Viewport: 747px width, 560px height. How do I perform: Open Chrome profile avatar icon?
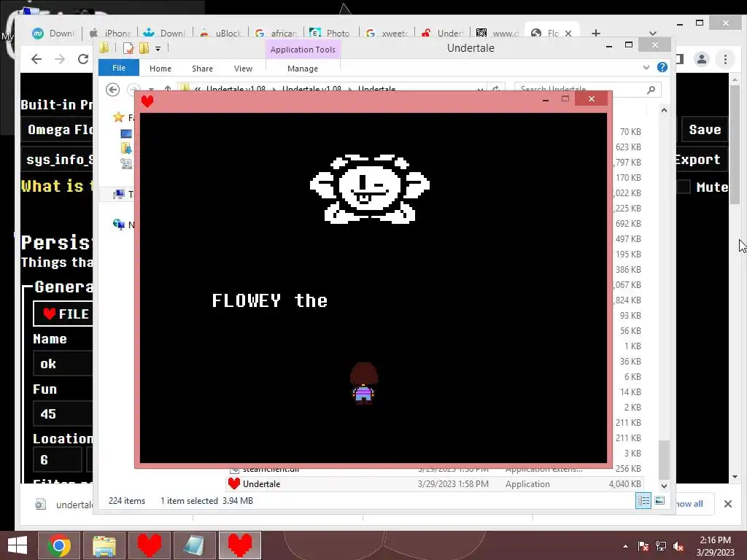[701, 59]
